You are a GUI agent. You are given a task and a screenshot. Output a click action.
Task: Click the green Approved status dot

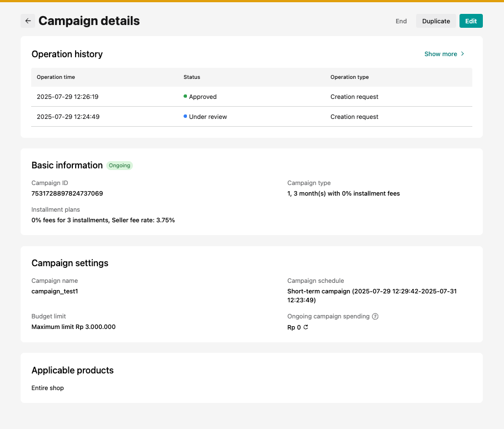pos(185,97)
